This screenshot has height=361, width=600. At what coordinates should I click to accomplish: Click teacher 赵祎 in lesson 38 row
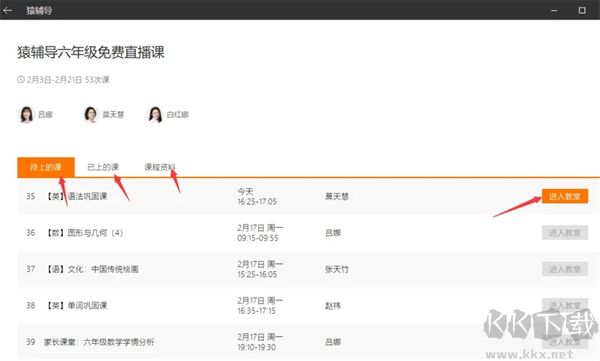tap(333, 305)
